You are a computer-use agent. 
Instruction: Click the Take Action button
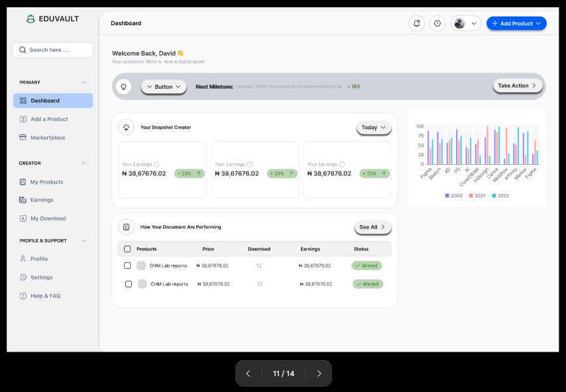pos(517,85)
